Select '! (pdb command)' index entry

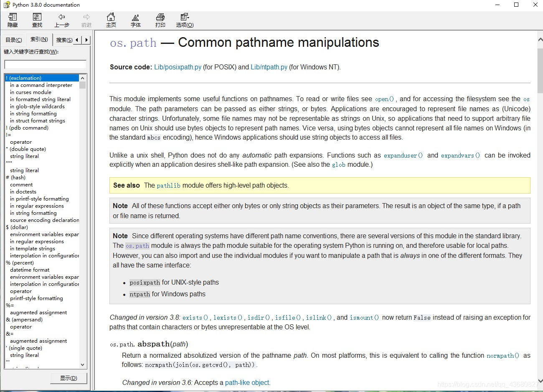pos(27,128)
